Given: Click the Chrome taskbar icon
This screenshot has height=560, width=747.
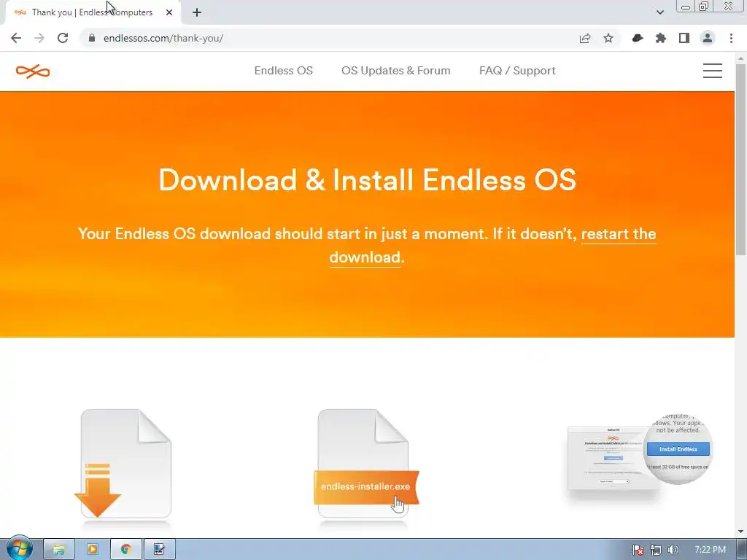Looking at the screenshot, I should tap(125, 550).
